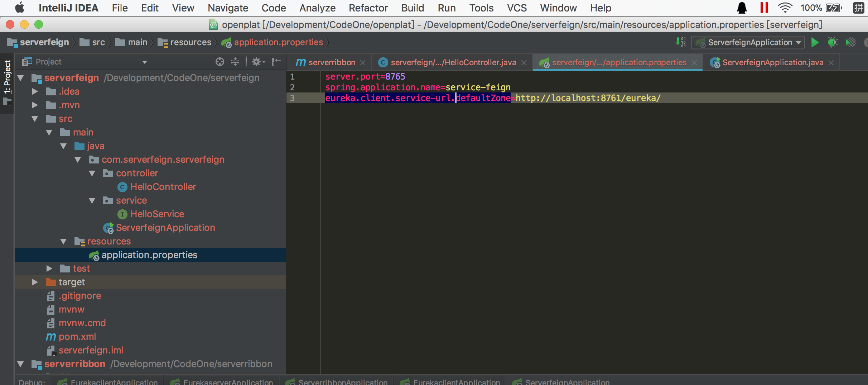Viewport: 868px width, 385px height.
Task: Open the Apple menu
Action: (x=20, y=8)
